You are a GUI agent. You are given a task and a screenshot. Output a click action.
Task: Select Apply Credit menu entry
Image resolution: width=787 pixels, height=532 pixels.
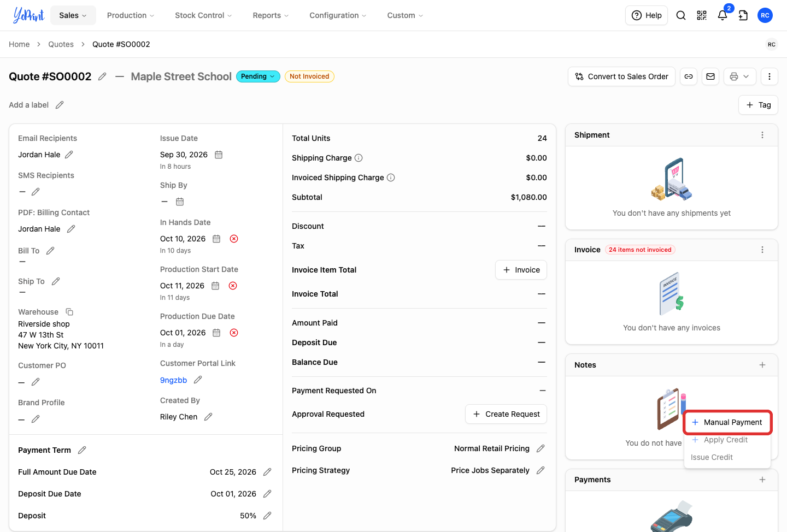727,440
